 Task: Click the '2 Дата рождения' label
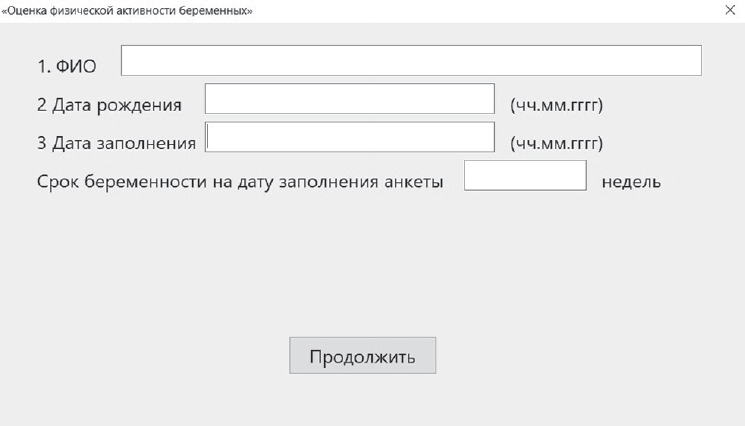click(108, 104)
